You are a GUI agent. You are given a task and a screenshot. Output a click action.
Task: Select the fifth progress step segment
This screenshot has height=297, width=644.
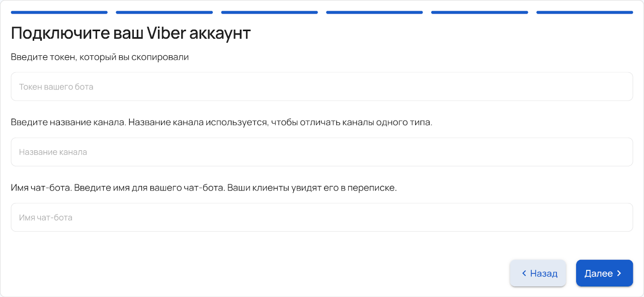click(x=479, y=12)
